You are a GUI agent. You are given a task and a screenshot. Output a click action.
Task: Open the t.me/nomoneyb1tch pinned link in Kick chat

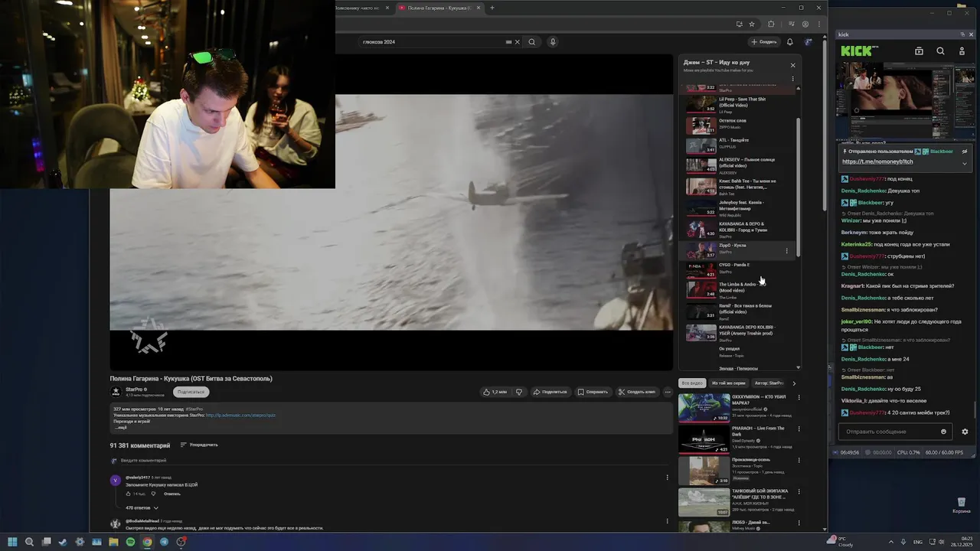(x=877, y=161)
